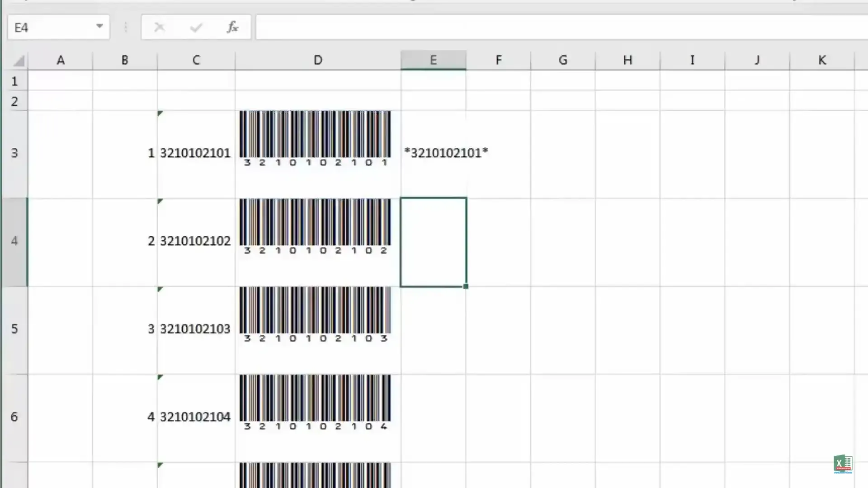Screen dimensions: 868x488
Task: Select column H header
Action: click(x=627, y=60)
